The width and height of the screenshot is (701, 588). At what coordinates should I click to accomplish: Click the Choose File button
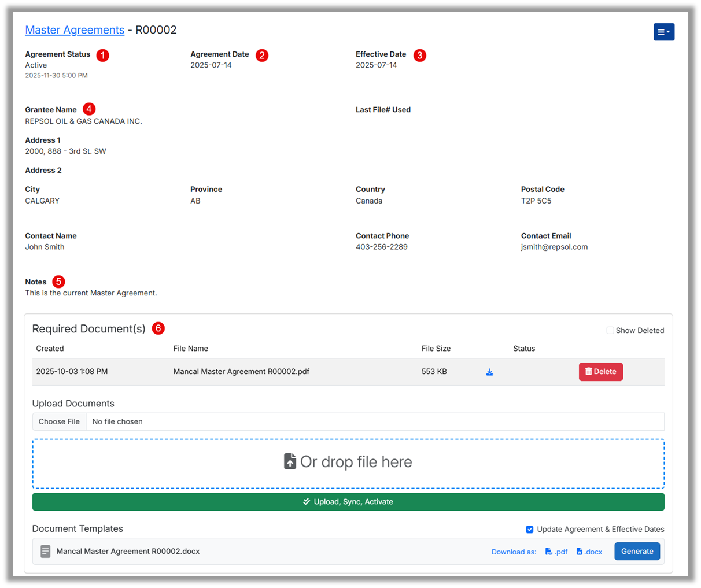point(59,421)
